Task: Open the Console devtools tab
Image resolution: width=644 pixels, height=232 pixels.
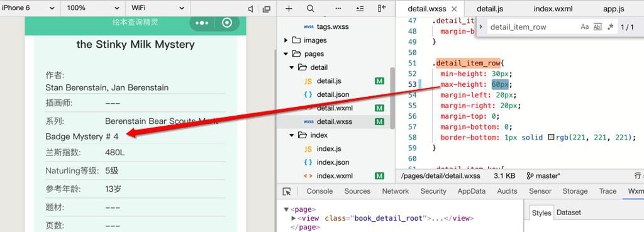Action: 319,191
